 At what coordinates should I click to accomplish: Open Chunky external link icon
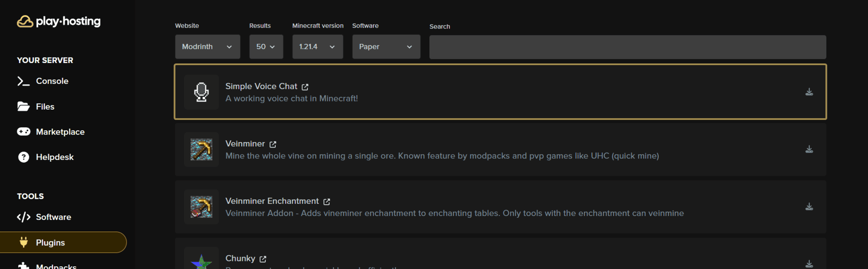(263, 259)
